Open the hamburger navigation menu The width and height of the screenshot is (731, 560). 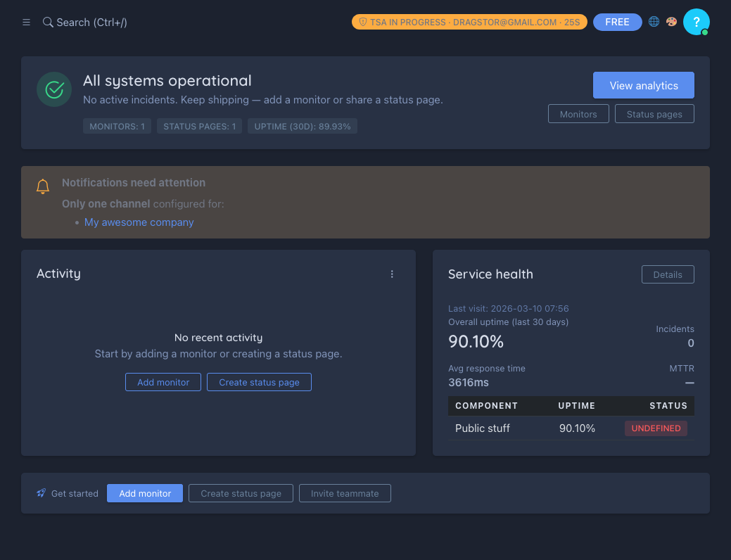[26, 22]
